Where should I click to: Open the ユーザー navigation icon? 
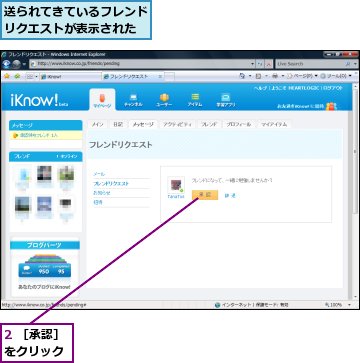coord(164,100)
